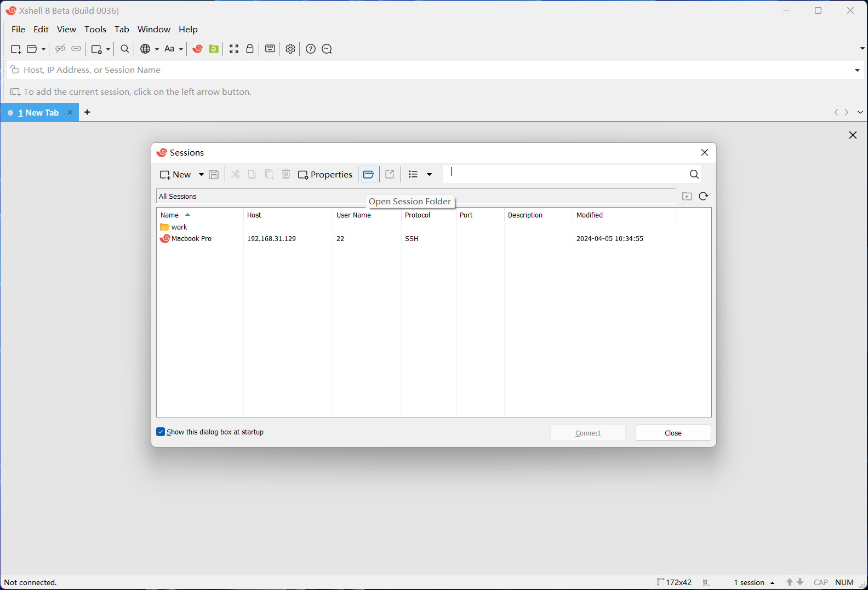
Task: Uncheck Show this dialog box at startup
Action: (x=161, y=432)
